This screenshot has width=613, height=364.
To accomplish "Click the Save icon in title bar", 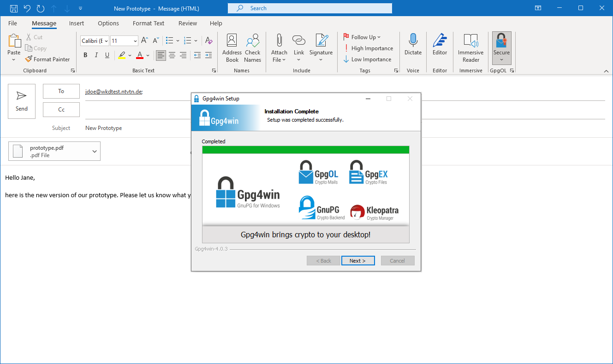I will pyautogui.click(x=14, y=8).
